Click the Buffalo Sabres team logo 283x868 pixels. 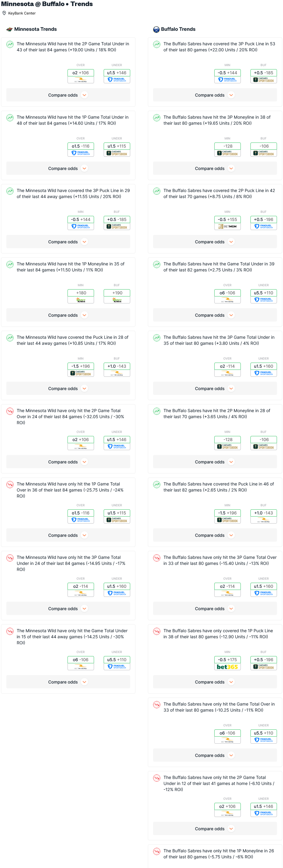pos(156,29)
